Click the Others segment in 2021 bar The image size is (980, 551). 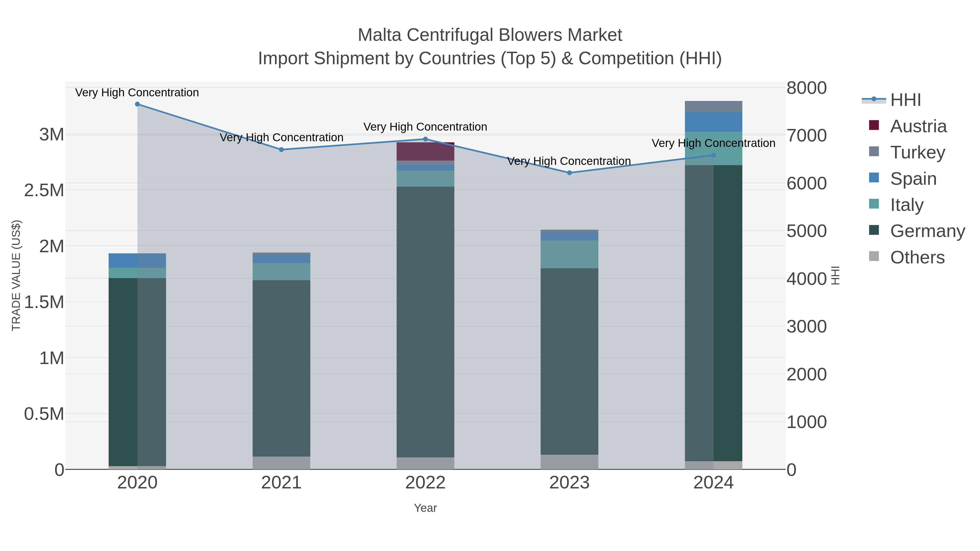point(281,463)
